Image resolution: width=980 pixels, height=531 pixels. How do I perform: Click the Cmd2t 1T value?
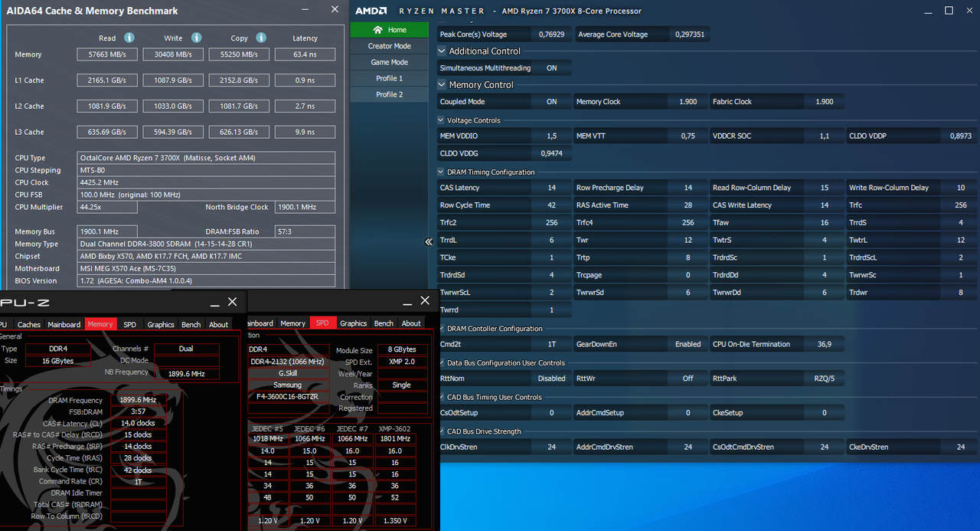pyautogui.click(x=552, y=344)
